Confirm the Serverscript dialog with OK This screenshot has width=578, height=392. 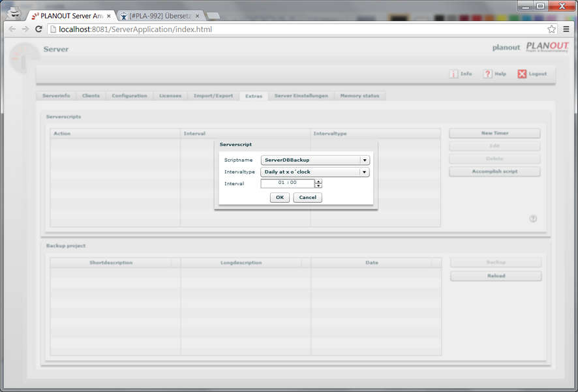pyautogui.click(x=280, y=198)
